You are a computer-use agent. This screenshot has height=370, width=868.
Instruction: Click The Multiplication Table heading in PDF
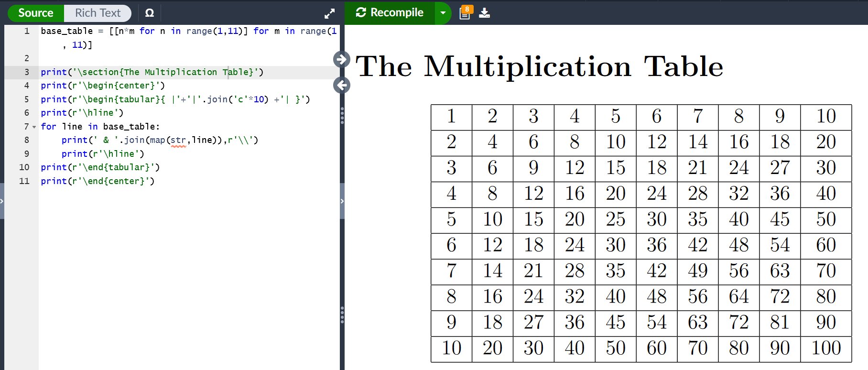click(x=539, y=66)
